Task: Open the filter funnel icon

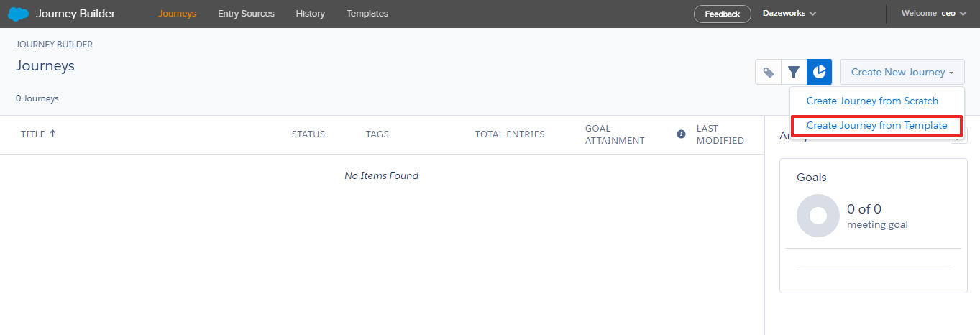Action: tap(794, 72)
